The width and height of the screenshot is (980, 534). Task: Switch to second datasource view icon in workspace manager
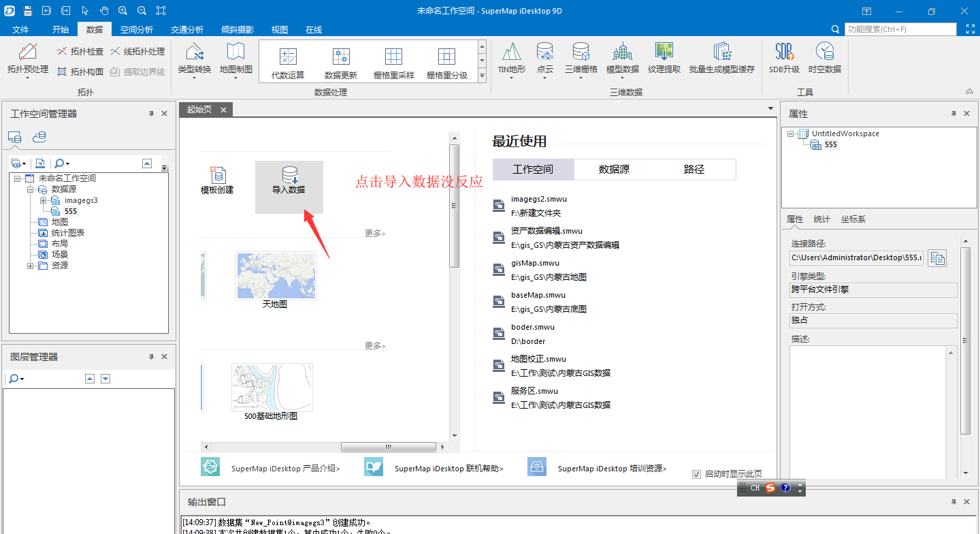coord(39,137)
